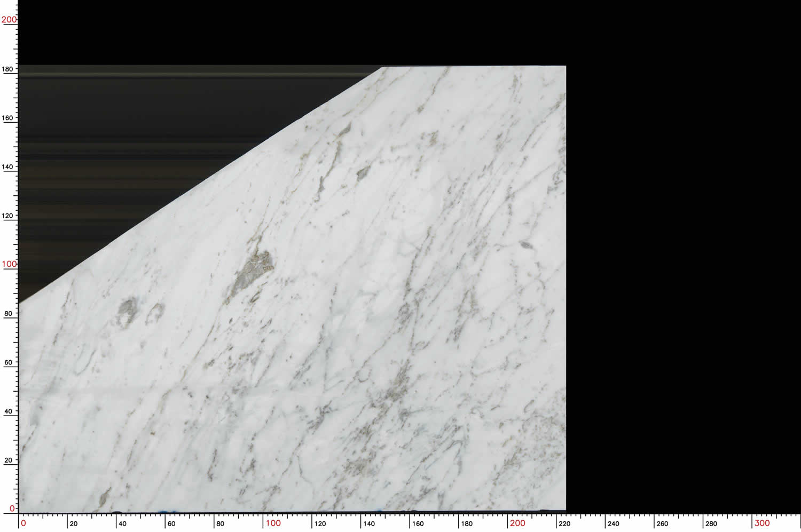Click the red 200 on vertical ruler

[x=9, y=20]
